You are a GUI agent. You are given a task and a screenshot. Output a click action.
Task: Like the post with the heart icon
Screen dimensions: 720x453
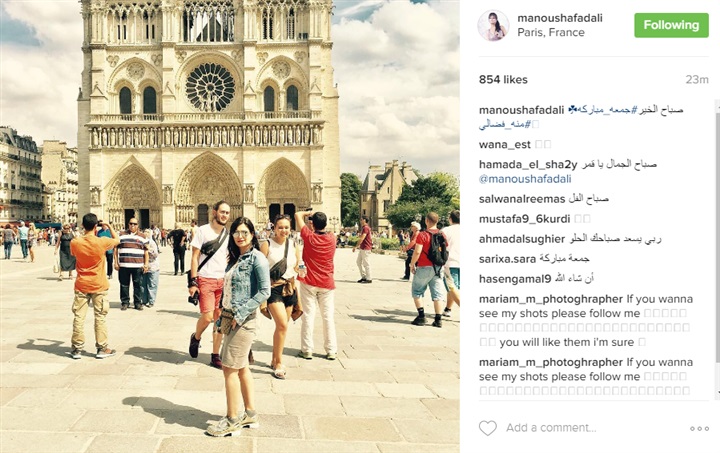[x=488, y=428]
